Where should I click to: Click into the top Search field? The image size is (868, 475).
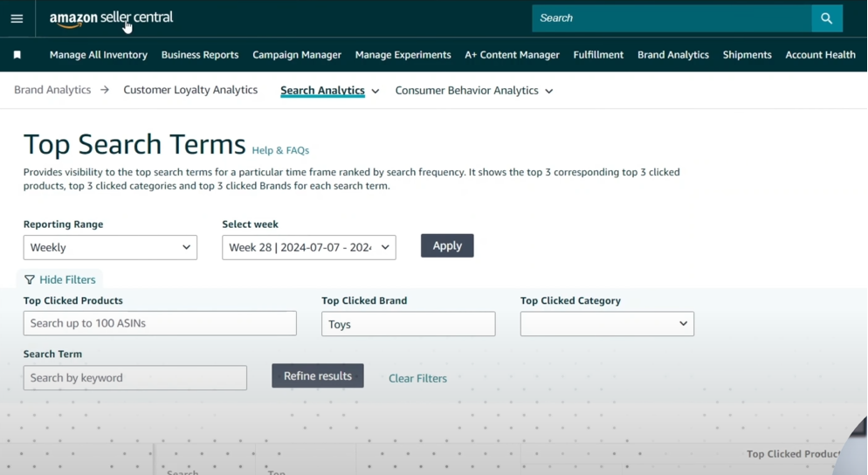pyautogui.click(x=672, y=18)
